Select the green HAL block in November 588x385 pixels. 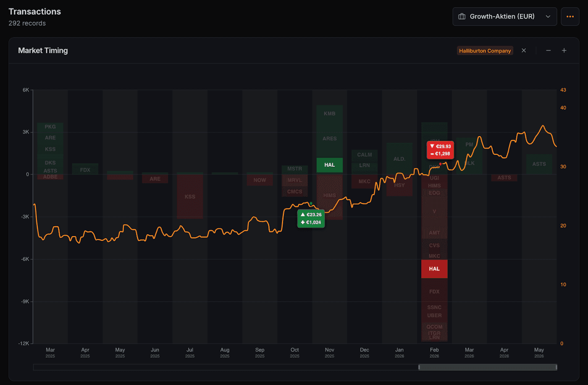click(330, 165)
